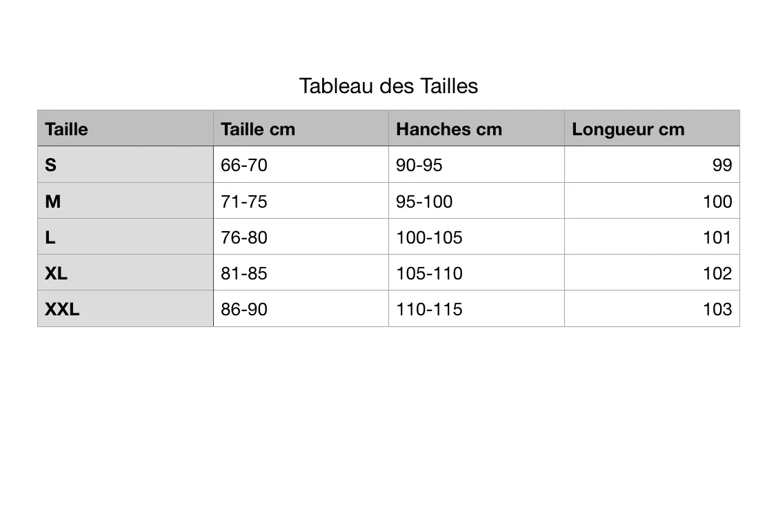Viewport: 776px width, 532px height.
Task: Select waist cell showing 66-70
Action: 243,165
